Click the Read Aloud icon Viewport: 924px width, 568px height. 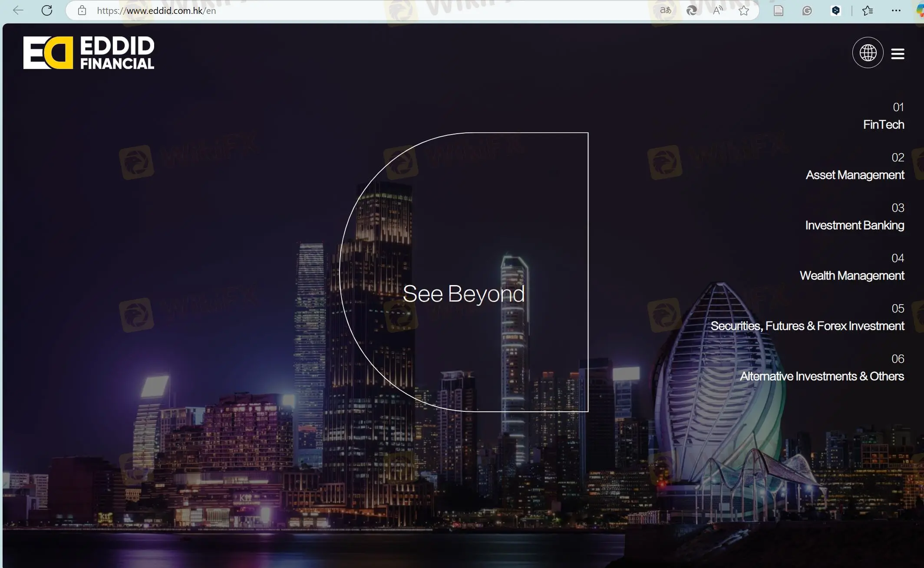(x=718, y=10)
